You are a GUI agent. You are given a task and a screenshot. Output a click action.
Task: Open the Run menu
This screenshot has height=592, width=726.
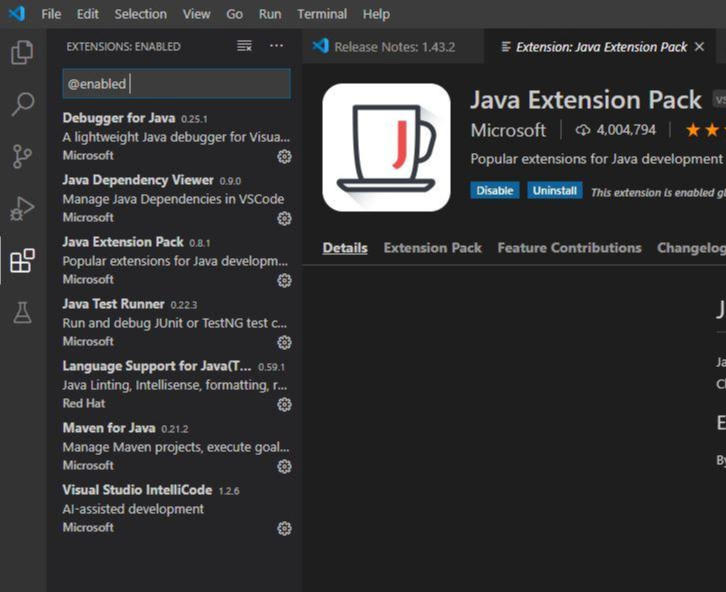click(x=270, y=14)
